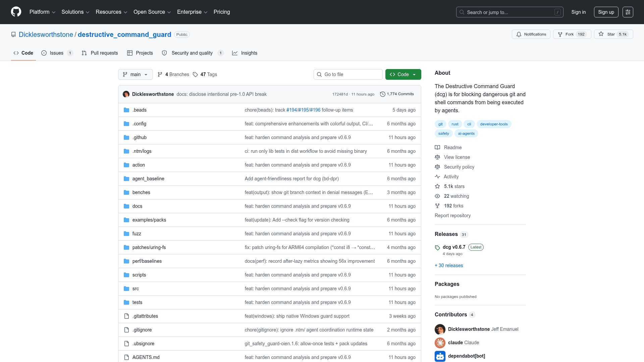Expand the Open Source menu

click(152, 12)
